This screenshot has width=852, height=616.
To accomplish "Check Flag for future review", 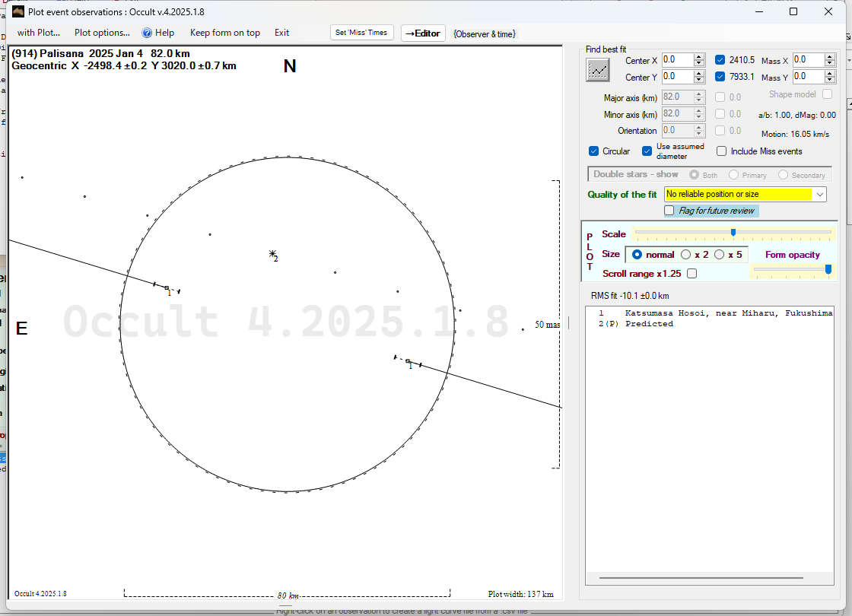I will point(669,211).
